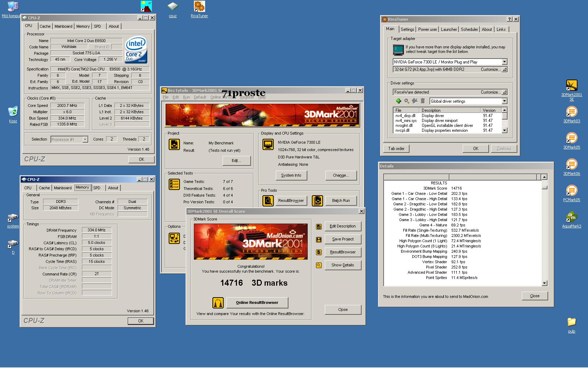Click the Change... display settings button

341,175
